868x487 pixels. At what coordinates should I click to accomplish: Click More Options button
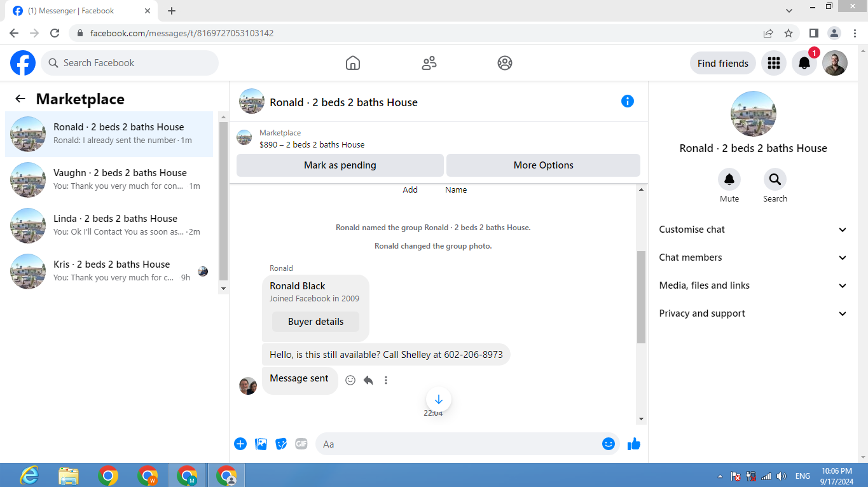click(x=544, y=165)
